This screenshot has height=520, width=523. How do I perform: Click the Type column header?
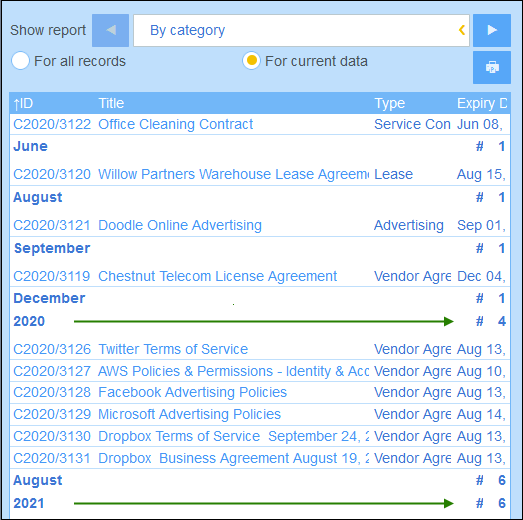(x=390, y=103)
